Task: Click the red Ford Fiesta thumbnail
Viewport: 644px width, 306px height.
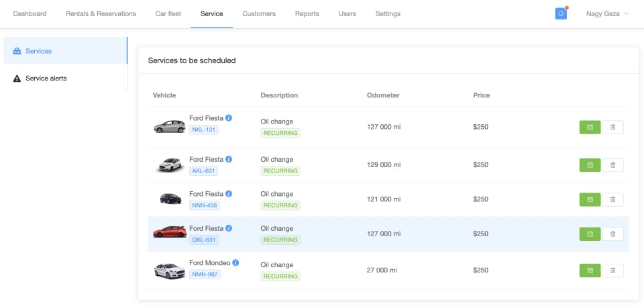Action: click(x=170, y=232)
